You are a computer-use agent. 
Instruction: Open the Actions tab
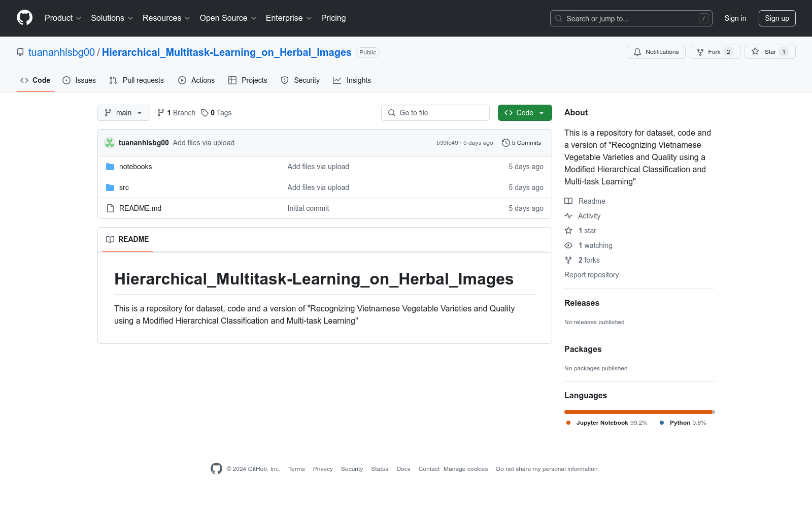pyautogui.click(x=196, y=80)
